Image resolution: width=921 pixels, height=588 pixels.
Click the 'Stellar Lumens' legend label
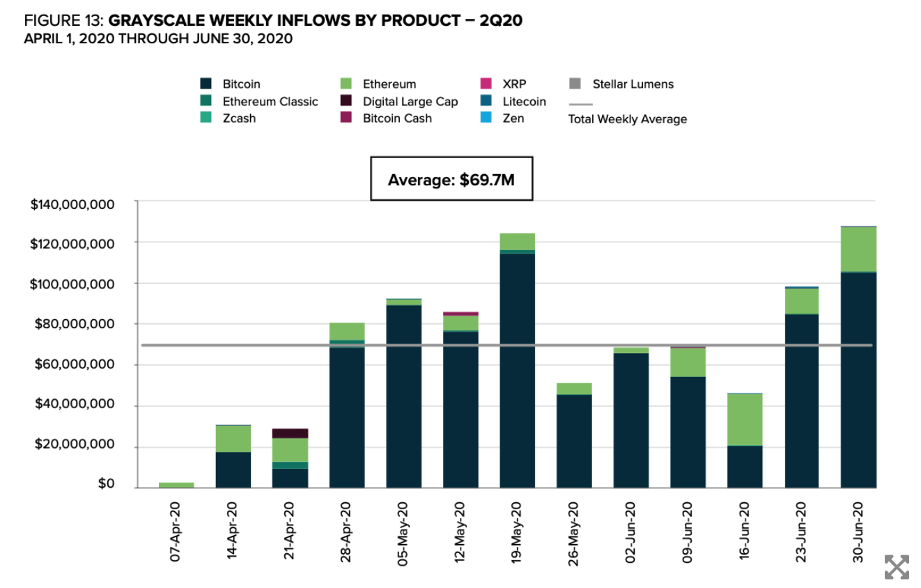click(x=633, y=84)
